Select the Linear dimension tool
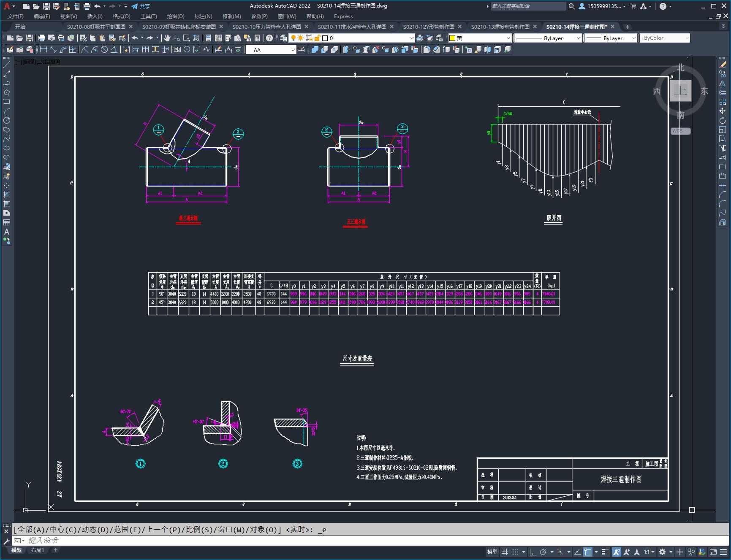The height and width of the screenshot is (560, 731). [x=43, y=49]
